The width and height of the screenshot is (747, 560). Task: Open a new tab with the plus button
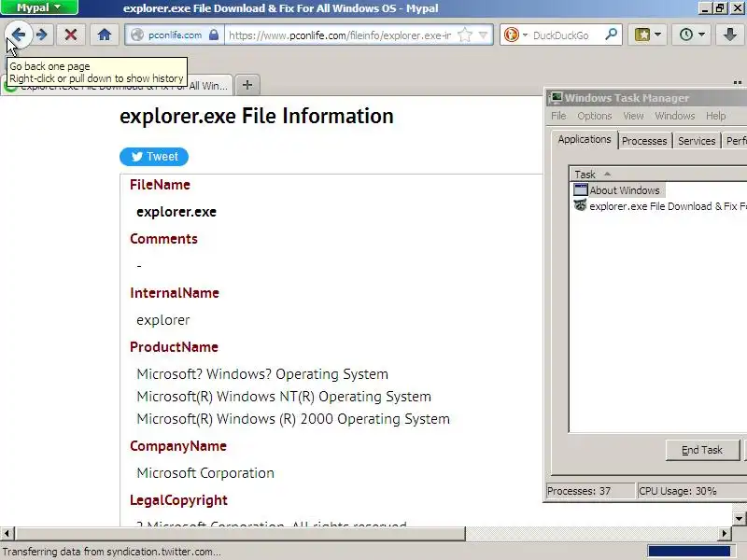247,85
